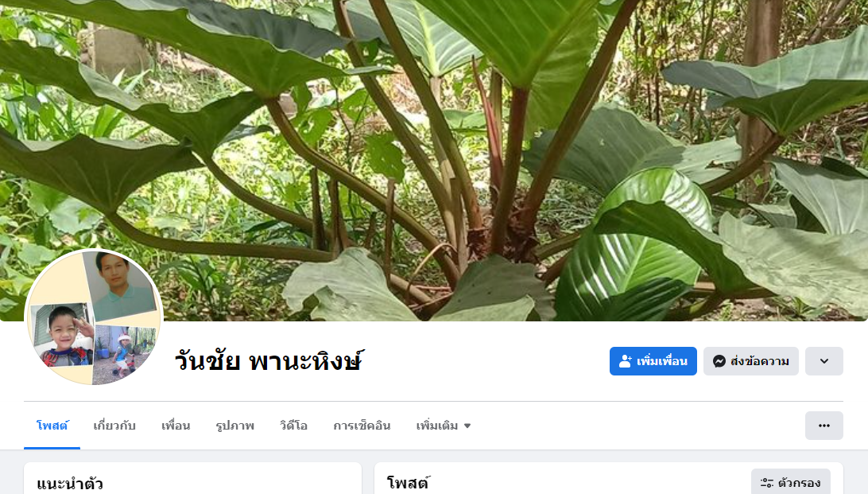Click the โพสต์ heading in posts panel
Screen dimensions: 868x494
(x=409, y=483)
